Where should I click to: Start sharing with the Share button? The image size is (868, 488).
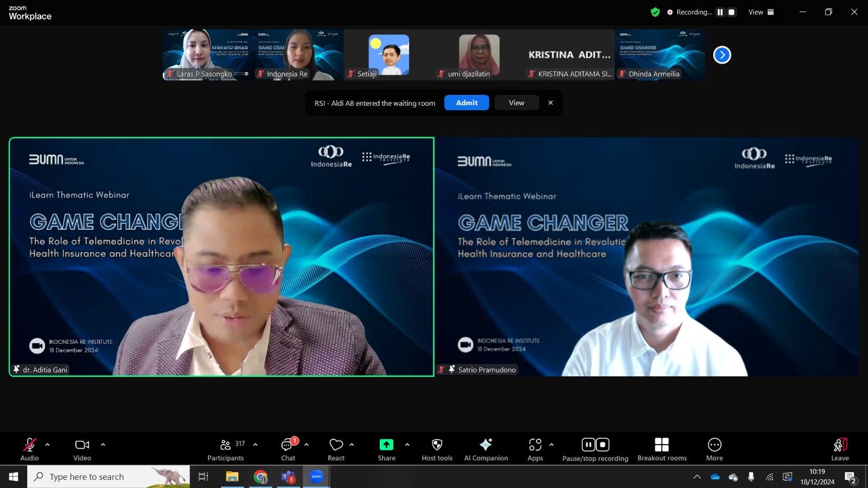[386, 450]
